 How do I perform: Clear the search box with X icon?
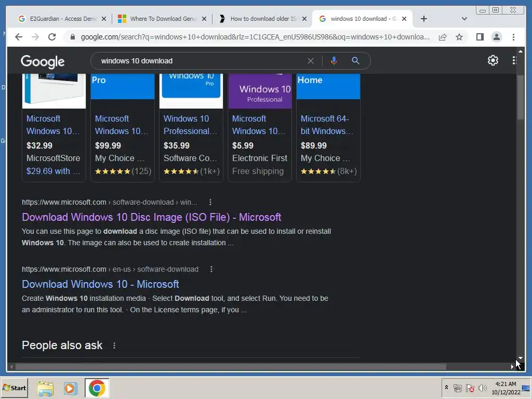pyautogui.click(x=311, y=61)
